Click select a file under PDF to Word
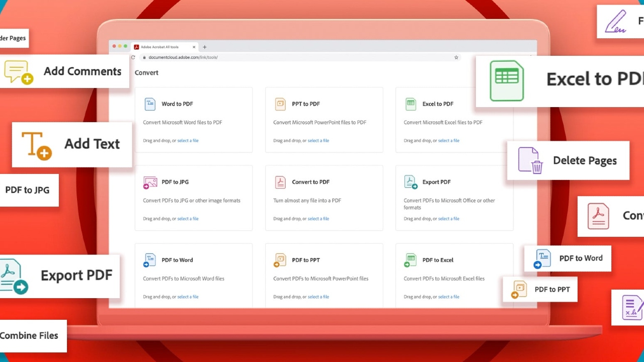 point(188,297)
